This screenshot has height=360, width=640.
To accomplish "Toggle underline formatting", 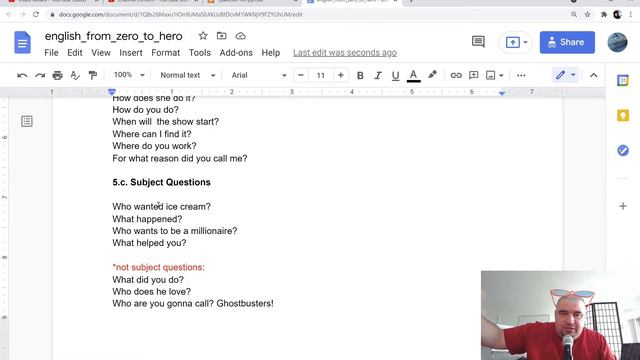I will [x=395, y=76].
